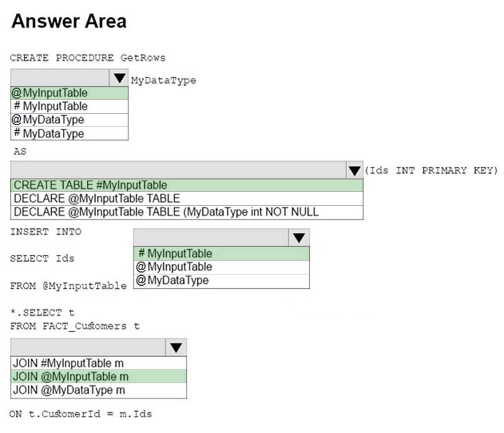Pick @MyDataType in first dropdown list
Image resolution: width=504 pixels, height=433 pixels.
click(69, 120)
